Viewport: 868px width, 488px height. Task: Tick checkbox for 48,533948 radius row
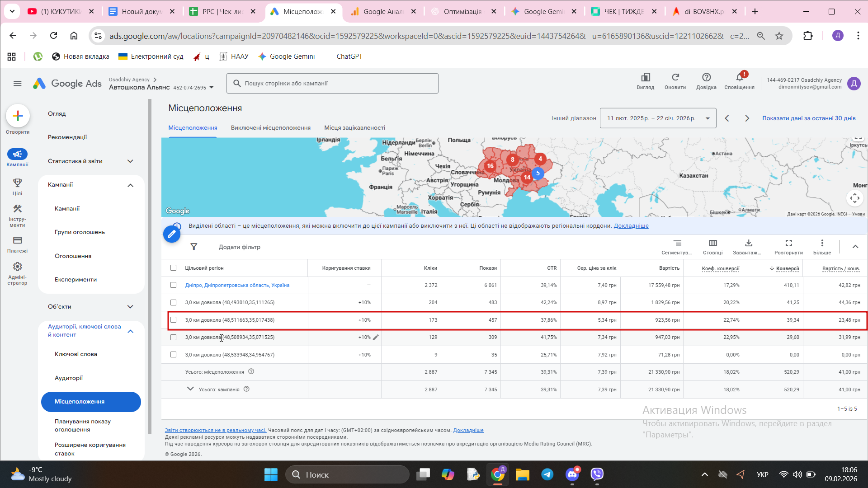[x=173, y=355]
